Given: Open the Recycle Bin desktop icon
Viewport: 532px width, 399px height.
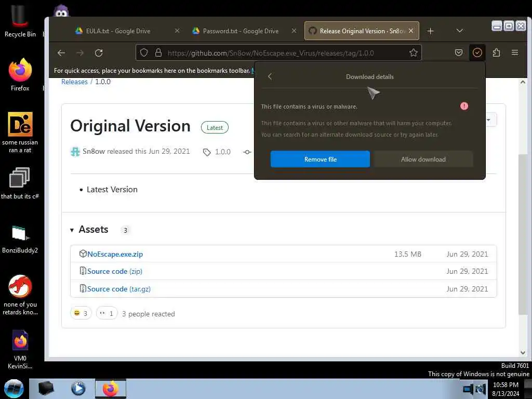Looking at the screenshot, I should tap(20, 20).
